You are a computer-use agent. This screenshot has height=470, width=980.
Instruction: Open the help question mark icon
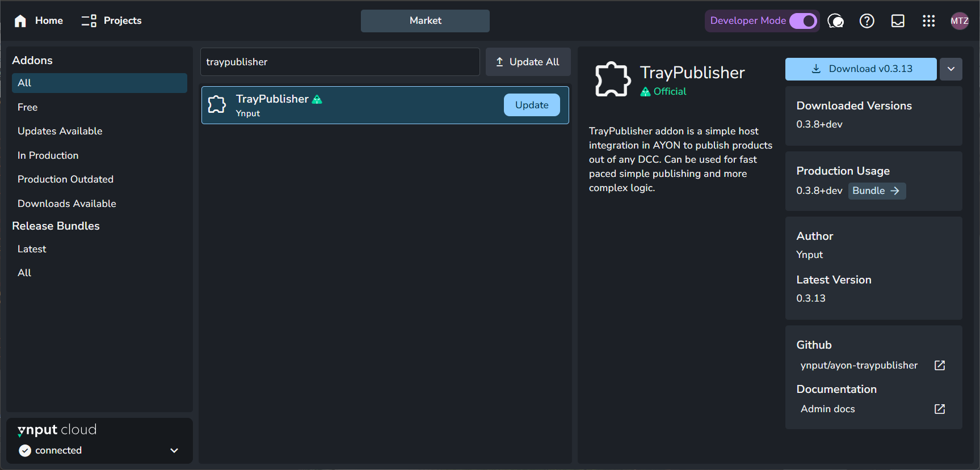pyautogui.click(x=867, y=21)
